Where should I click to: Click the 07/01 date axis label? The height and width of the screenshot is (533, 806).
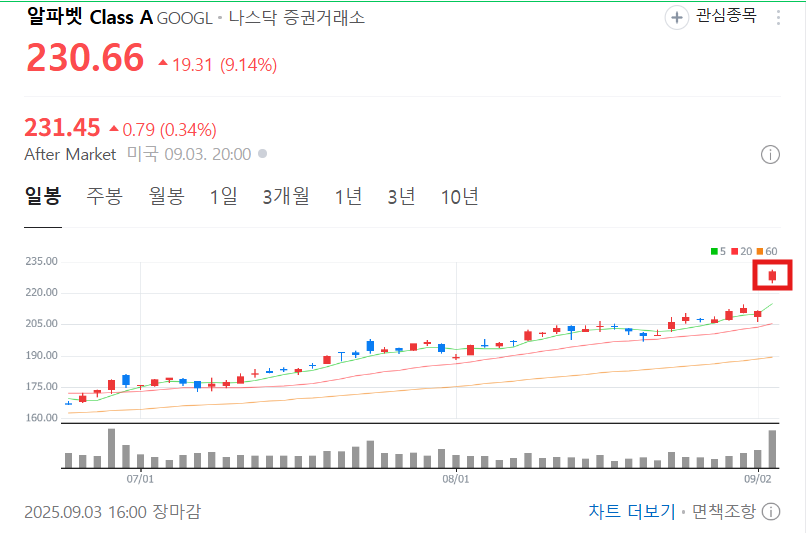[140, 479]
